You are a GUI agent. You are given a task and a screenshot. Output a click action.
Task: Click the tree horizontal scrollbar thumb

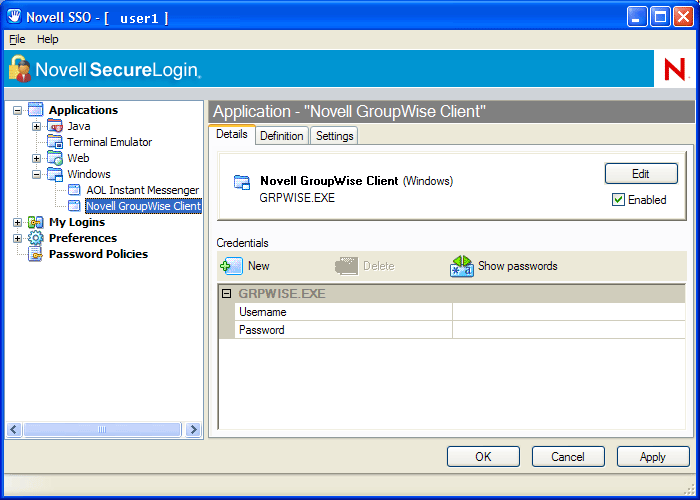102,429
